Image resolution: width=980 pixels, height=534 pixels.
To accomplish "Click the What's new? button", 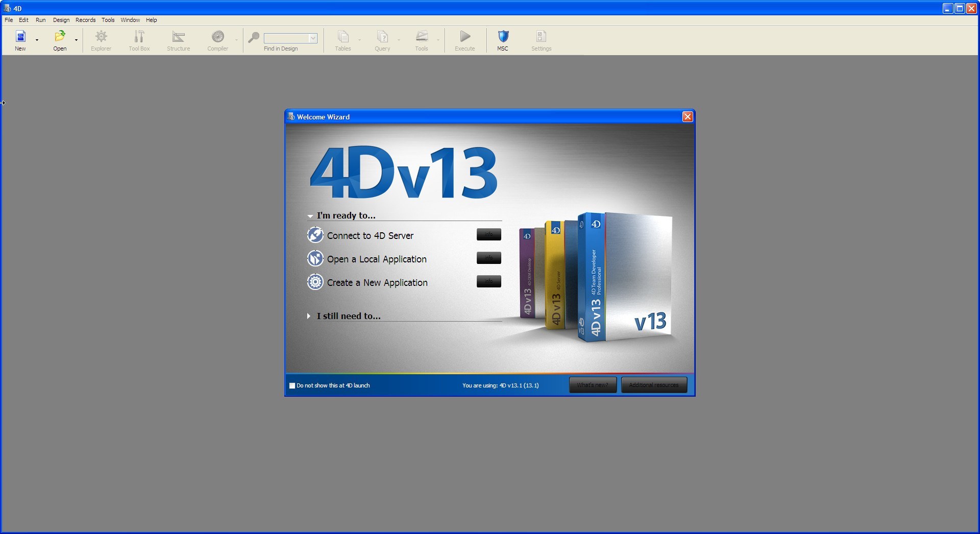I will (x=593, y=385).
